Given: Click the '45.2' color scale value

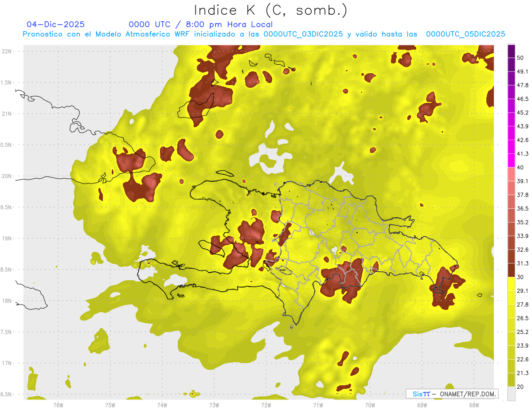Looking at the screenshot, I should coord(523,113).
